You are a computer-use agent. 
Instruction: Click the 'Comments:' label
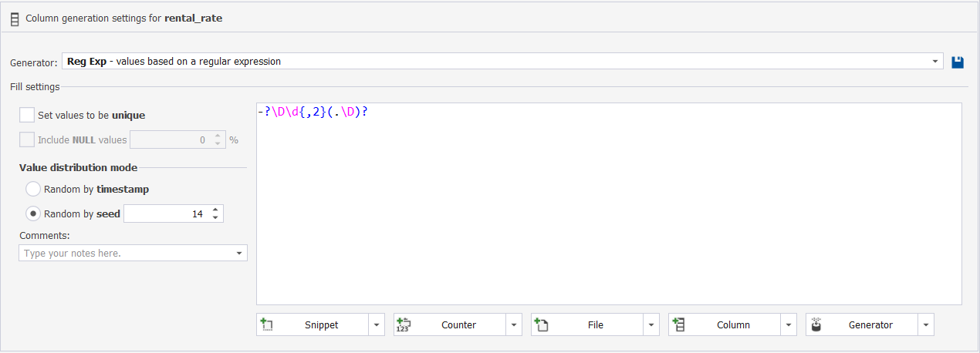pyautogui.click(x=45, y=236)
